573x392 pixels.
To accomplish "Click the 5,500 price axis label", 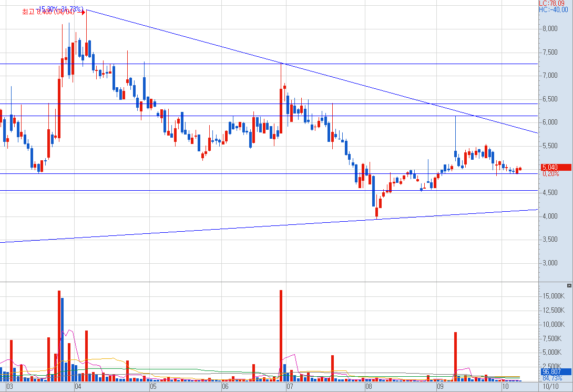I will (x=550, y=146).
